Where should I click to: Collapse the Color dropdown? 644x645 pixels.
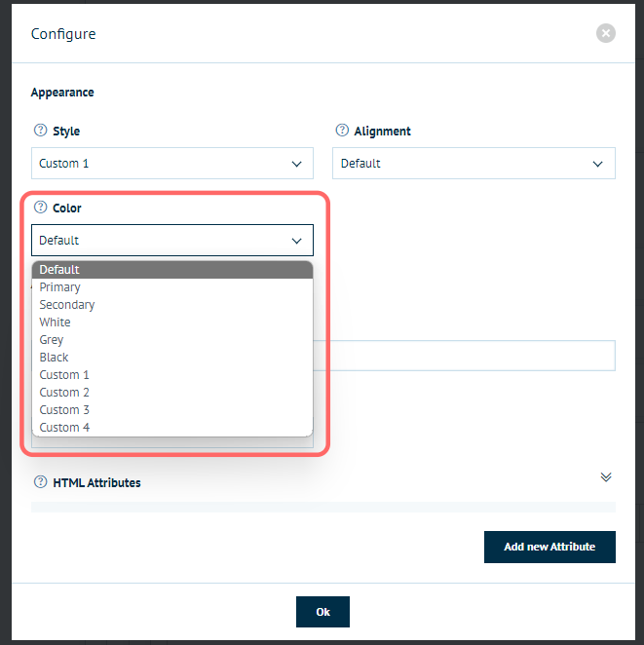pyautogui.click(x=172, y=241)
